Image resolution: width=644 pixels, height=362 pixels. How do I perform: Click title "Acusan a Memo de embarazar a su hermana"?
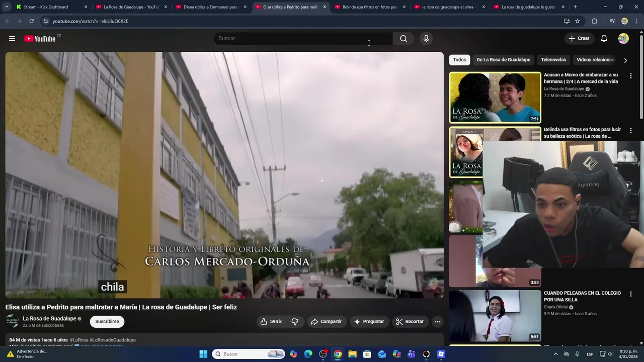pos(581,78)
